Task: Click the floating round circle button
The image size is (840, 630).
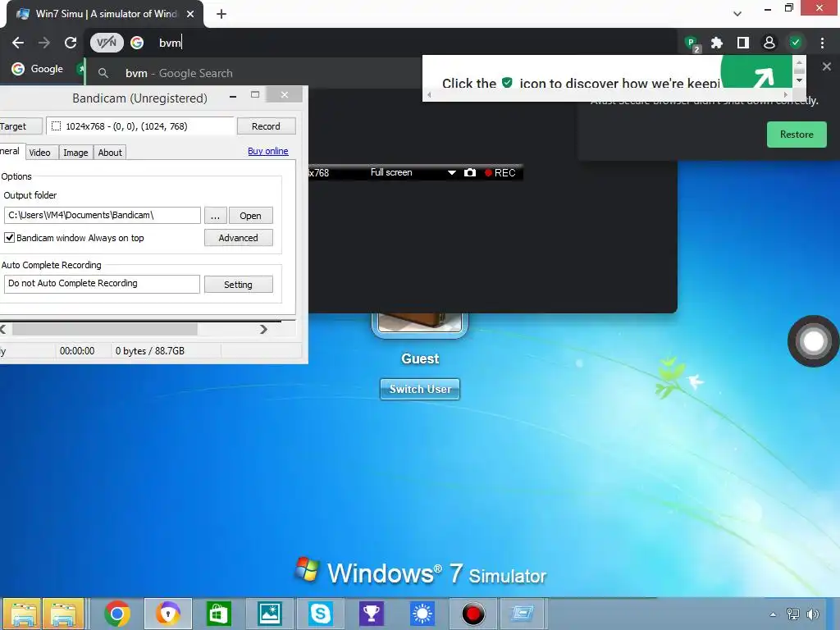Action: coord(813,341)
